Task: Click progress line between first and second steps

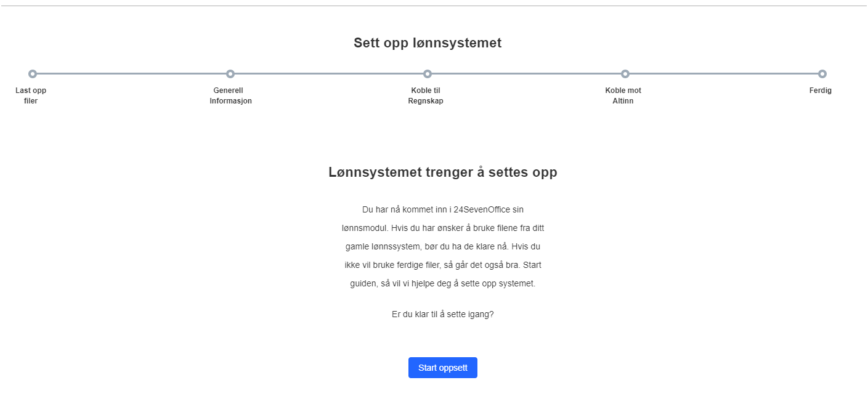Action: [x=131, y=74]
